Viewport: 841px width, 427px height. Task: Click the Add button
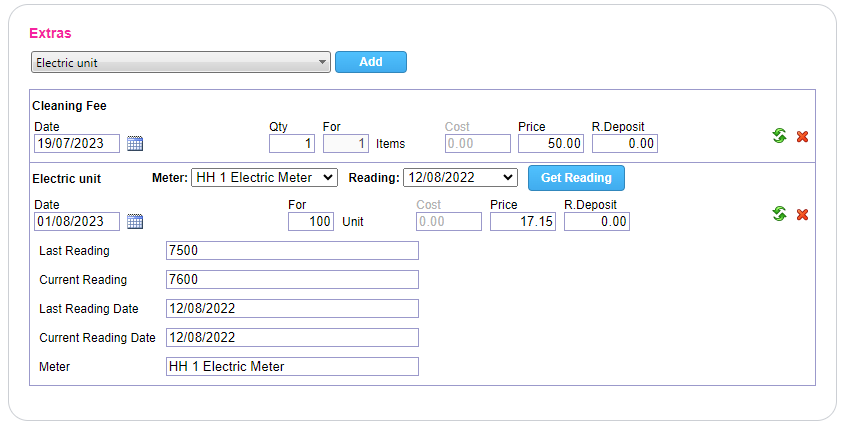click(370, 62)
